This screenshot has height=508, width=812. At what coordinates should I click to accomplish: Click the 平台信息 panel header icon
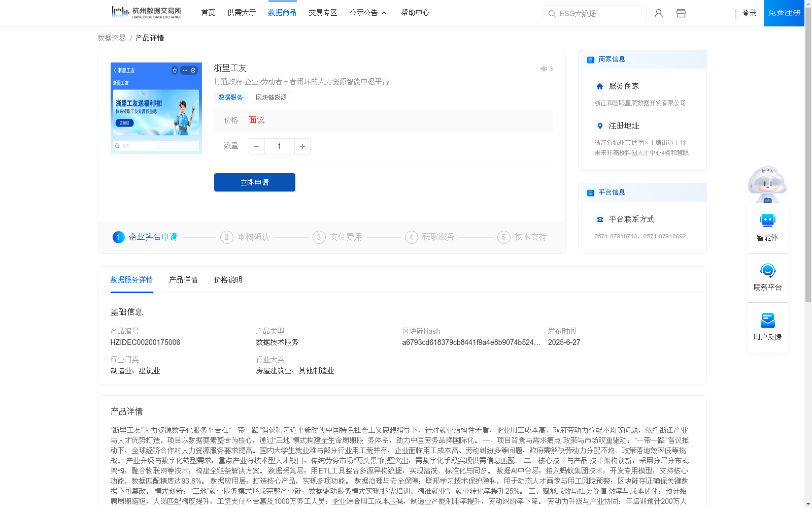click(591, 193)
